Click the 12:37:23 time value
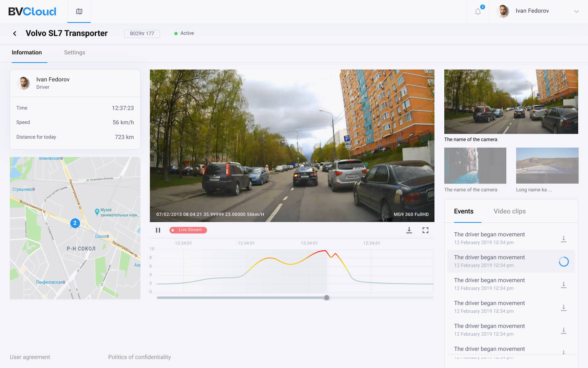The height and width of the screenshot is (368, 588). (x=123, y=108)
